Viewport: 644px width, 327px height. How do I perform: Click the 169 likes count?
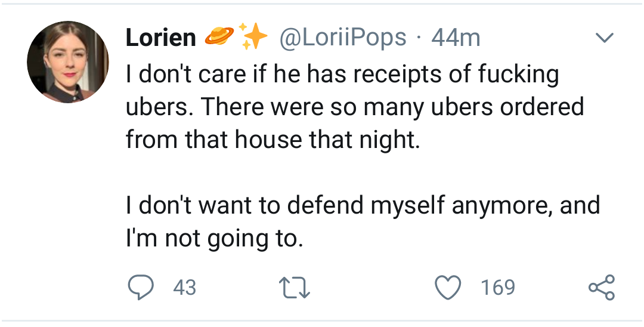(498, 287)
